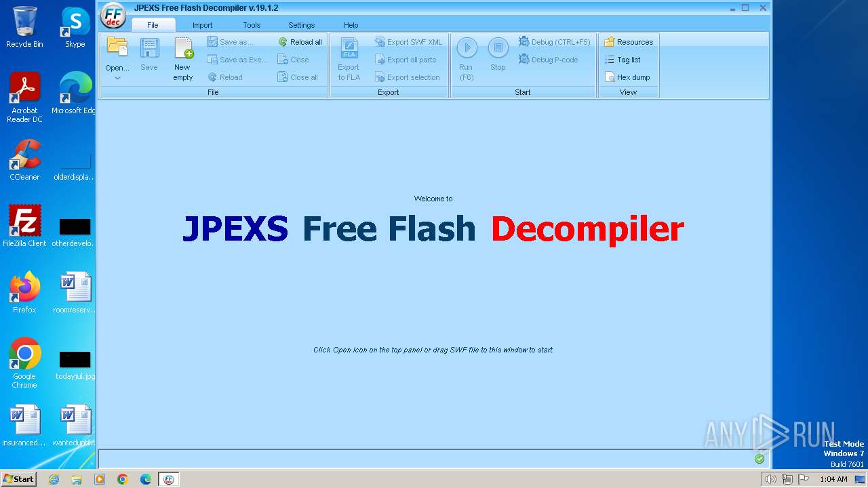Click the volume speaker tray icon
The width and height of the screenshot is (868, 488).
tap(770, 479)
